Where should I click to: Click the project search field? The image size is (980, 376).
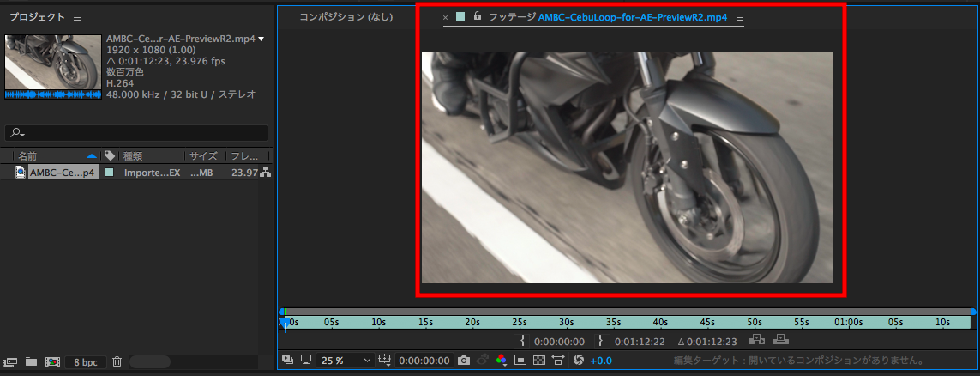(x=136, y=133)
